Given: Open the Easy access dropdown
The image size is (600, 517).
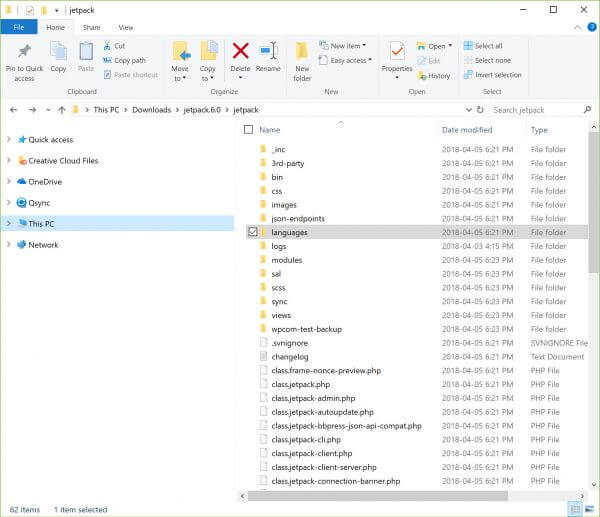Looking at the screenshot, I should pyautogui.click(x=346, y=60).
